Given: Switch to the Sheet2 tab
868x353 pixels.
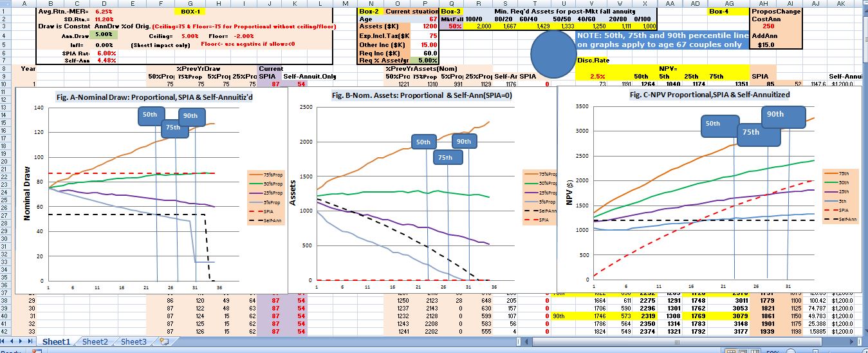Looking at the screenshot, I should click(95, 341).
